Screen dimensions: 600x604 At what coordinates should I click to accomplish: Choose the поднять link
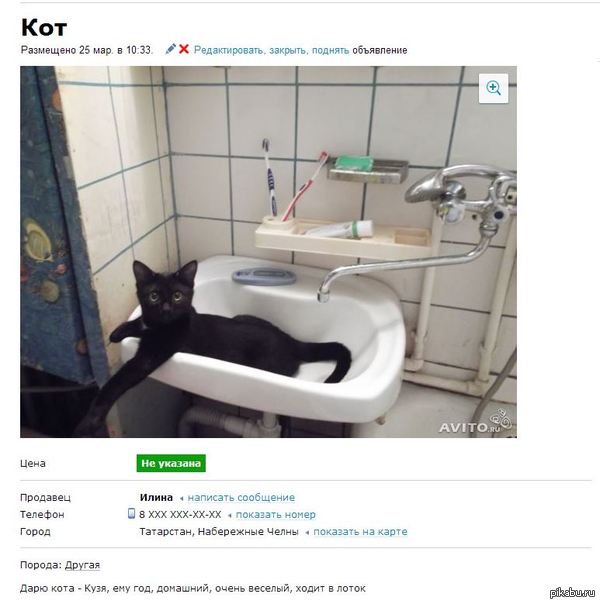click(330, 50)
